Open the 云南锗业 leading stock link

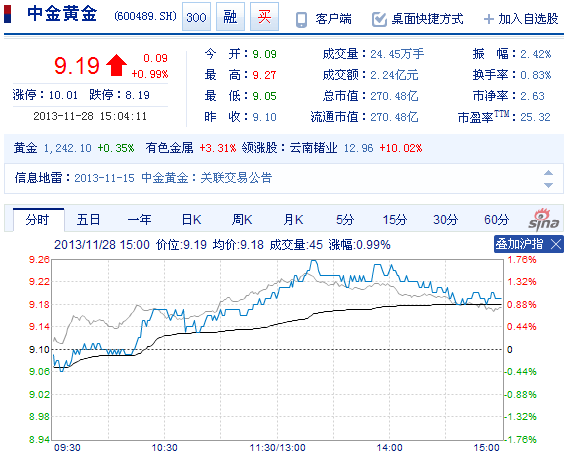click(313, 148)
